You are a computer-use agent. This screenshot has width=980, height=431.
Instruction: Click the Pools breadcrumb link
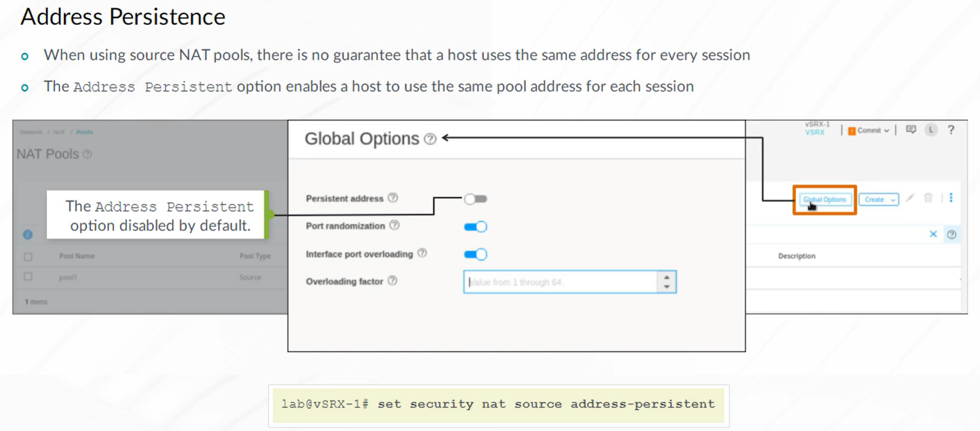pyautogui.click(x=84, y=132)
